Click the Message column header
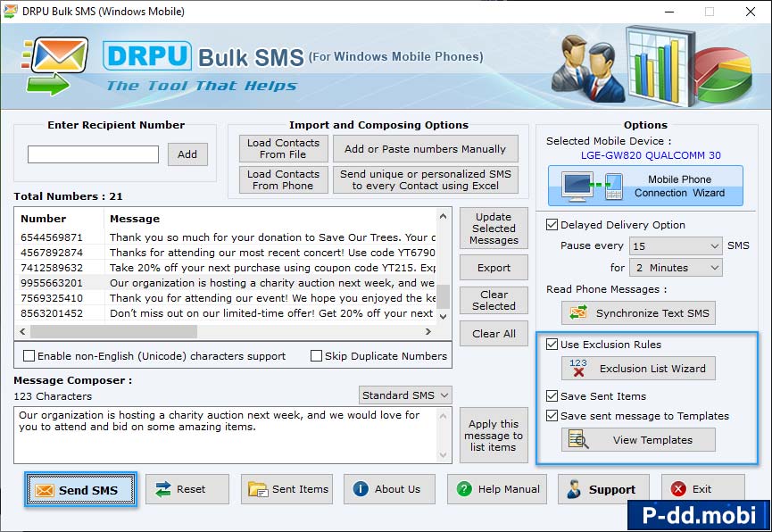Viewport: 772px width, 532px height. [x=270, y=218]
